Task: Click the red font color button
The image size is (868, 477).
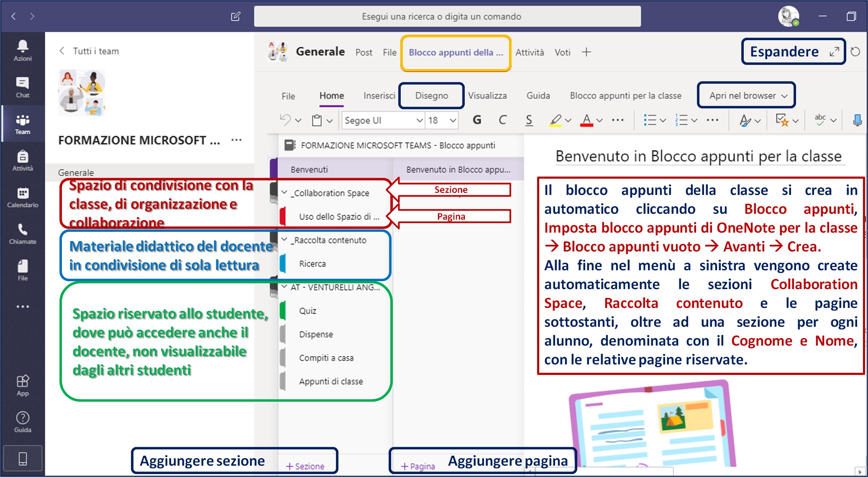Action: pyautogui.click(x=586, y=121)
